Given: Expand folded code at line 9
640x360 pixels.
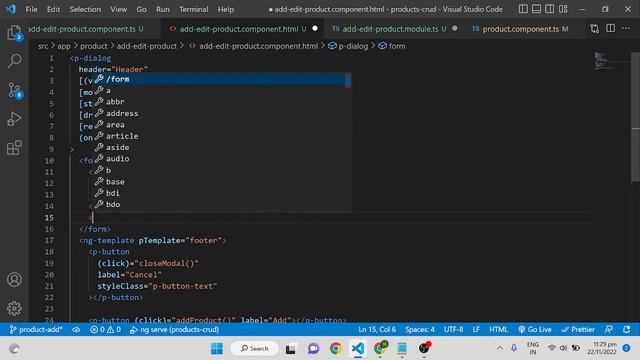Looking at the screenshot, I should coord(72,149).
